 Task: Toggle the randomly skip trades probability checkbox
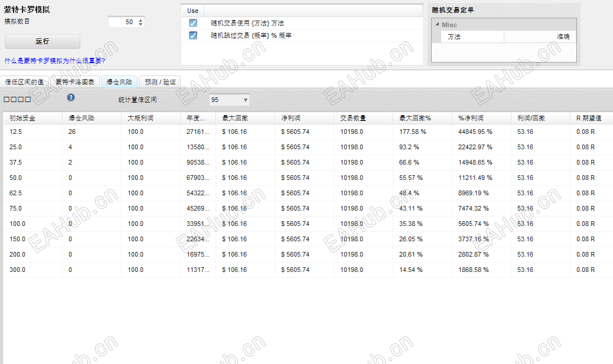pyautogui.click(x=193, y=35)
